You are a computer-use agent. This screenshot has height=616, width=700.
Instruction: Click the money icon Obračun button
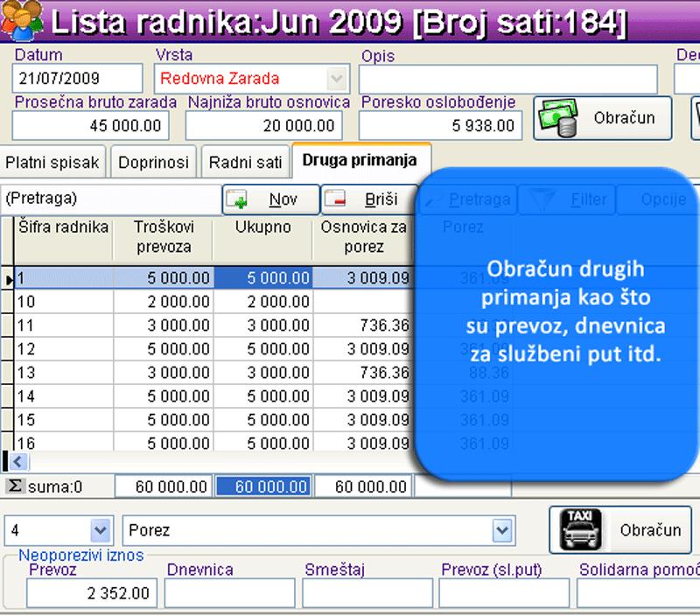click(602, 118)
